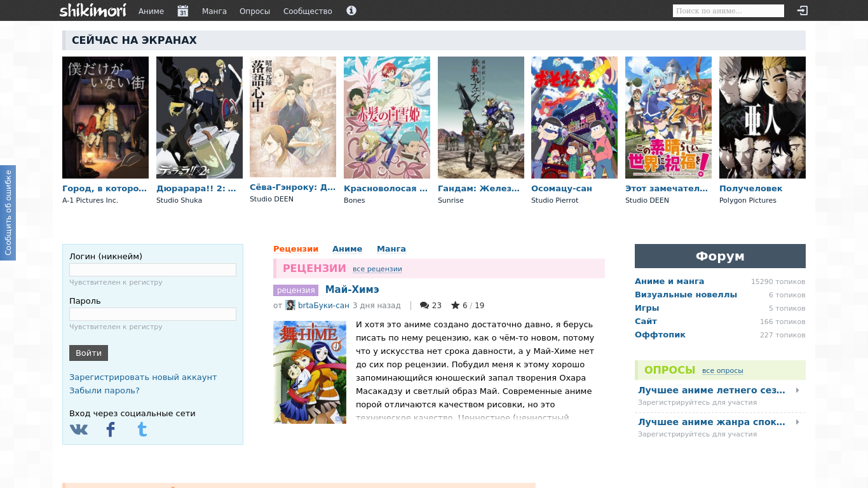Open the Получеловек poster
Viewport: 868px width, 488px height.
click(x=763, y=118)
